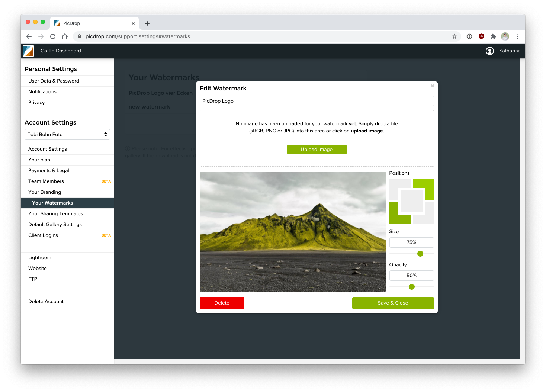Click the Upload Image button

pyautogui.click(x=317, y=150)
